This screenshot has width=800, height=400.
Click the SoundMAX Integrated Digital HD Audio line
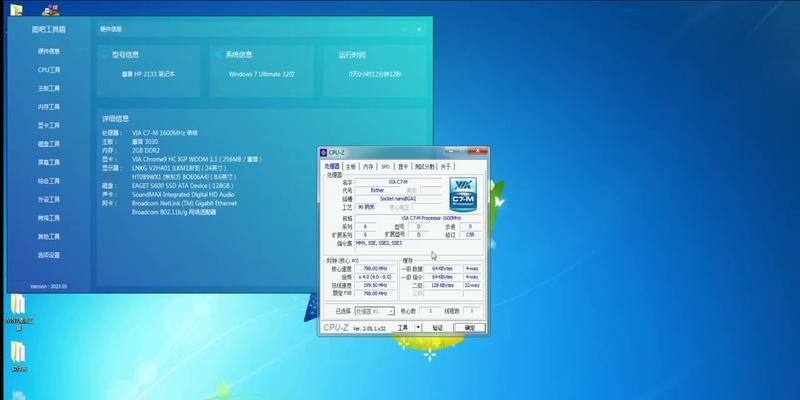[x=183, y=194]
